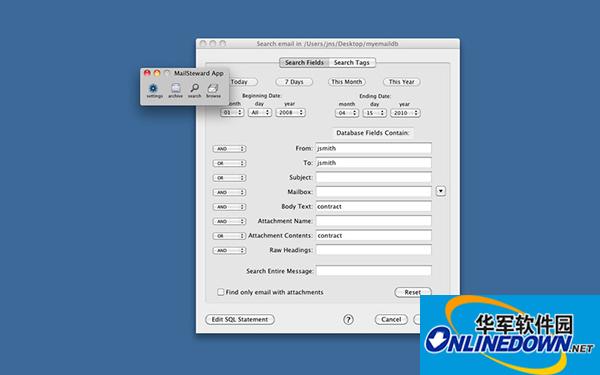Open Edit SQL Statement
Screen dimensions: 600x375
(240, 320)
